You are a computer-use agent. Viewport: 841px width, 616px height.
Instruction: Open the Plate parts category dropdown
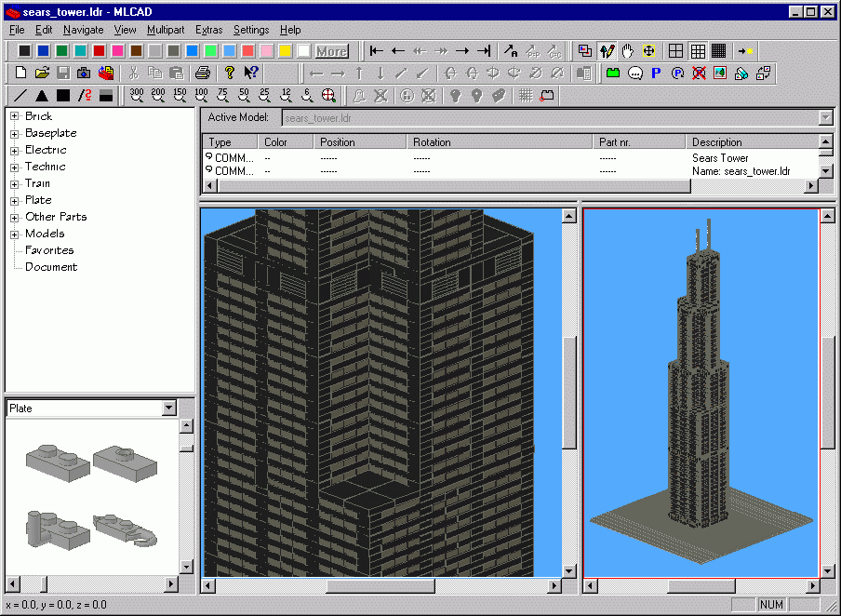[x=169, y=408]
